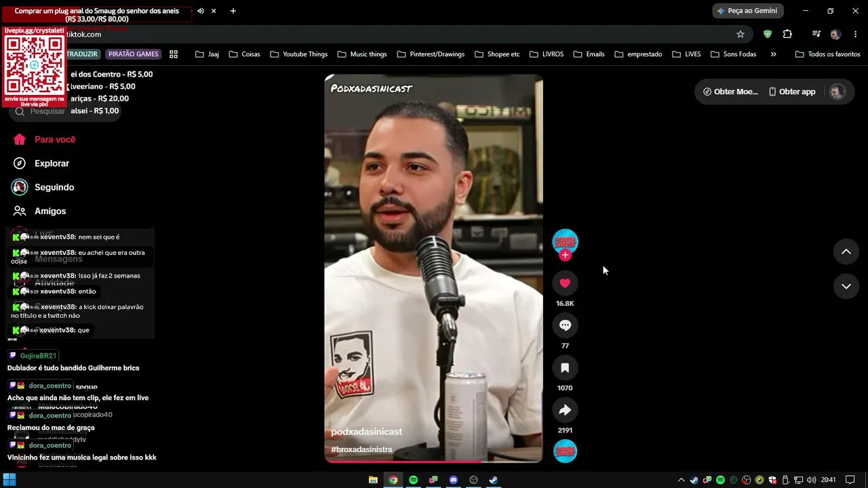Open the Para você home feed
Image resolution: width=868 pixels, height=488 pixels.
pyautogui.click(x=45, y=140)
